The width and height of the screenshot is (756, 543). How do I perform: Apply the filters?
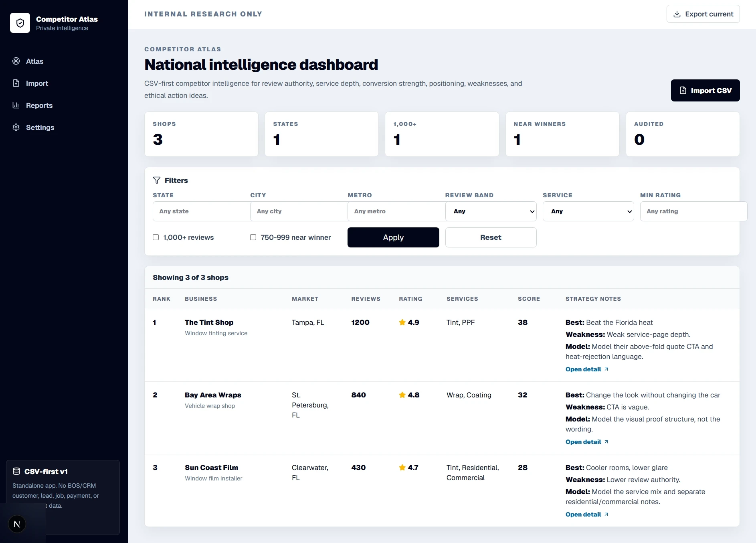point(393,237)
